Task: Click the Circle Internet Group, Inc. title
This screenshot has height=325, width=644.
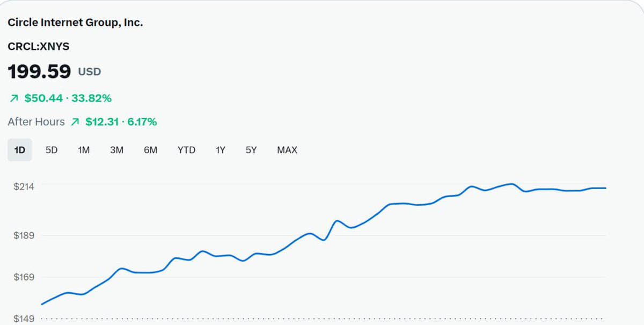Action: [x=75, y=23]
